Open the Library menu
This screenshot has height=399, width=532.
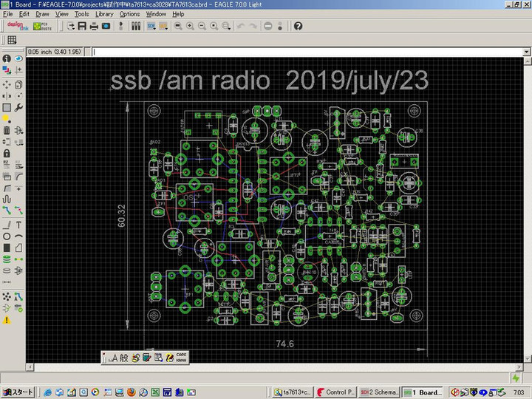[104, 14]
